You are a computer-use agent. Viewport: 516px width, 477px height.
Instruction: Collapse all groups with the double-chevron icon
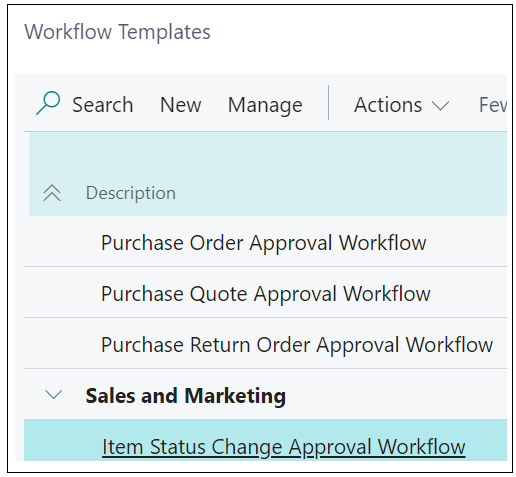(x=52, y=193)
